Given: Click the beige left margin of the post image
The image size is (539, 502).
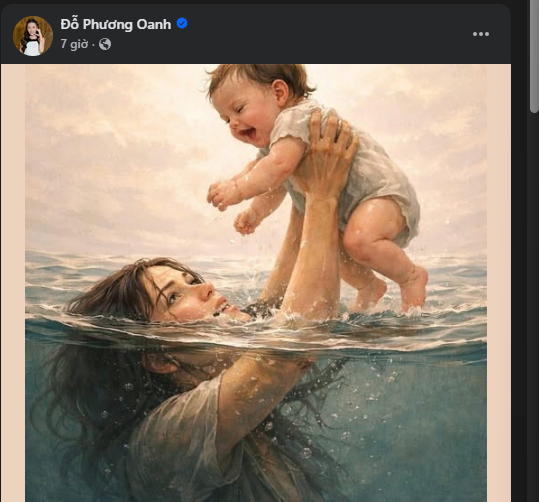Looking at the screenshot, I should (x=13, y=283).
